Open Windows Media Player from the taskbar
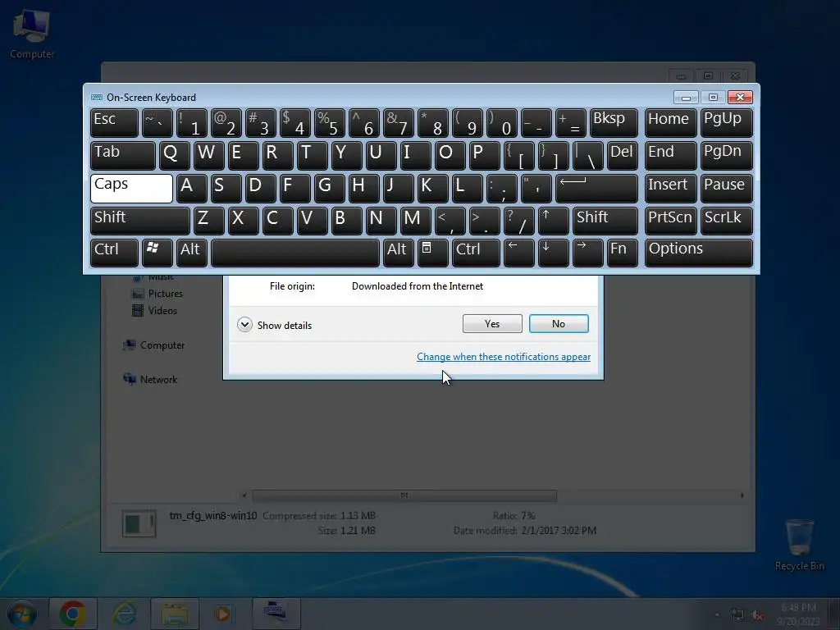This screenshot has width=840, height=630. (224, 614)
